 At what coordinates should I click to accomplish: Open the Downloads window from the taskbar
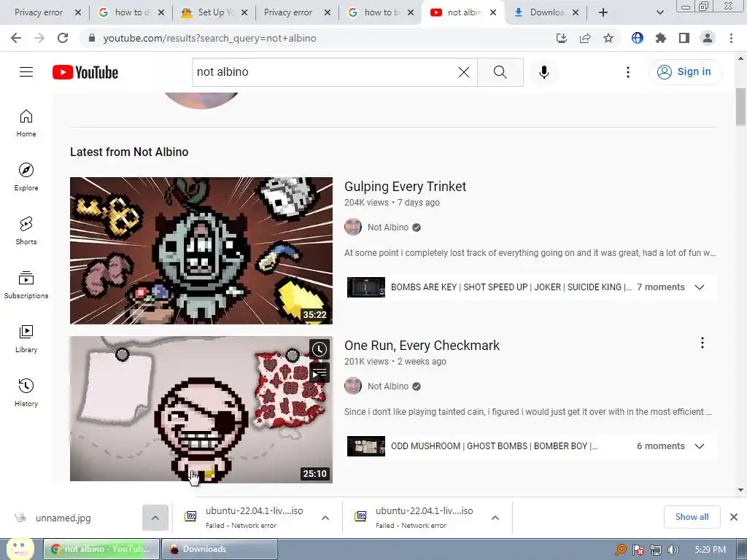point(219,549)
